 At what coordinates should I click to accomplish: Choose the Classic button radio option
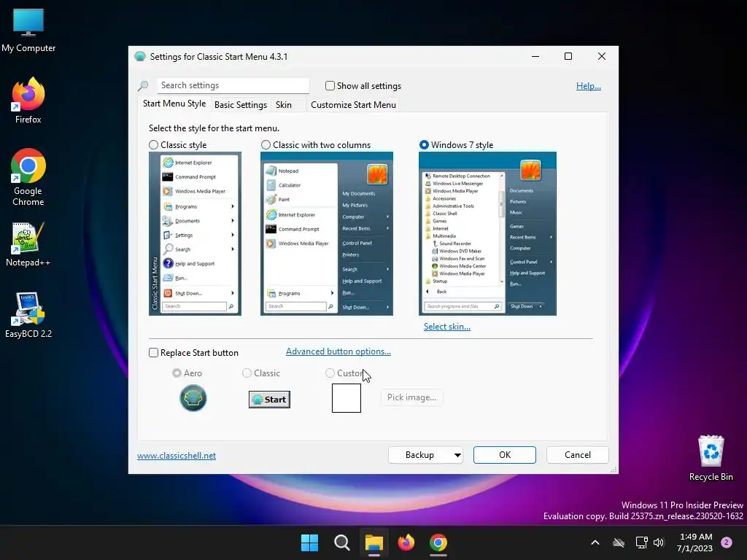click(x=247, y=373)
